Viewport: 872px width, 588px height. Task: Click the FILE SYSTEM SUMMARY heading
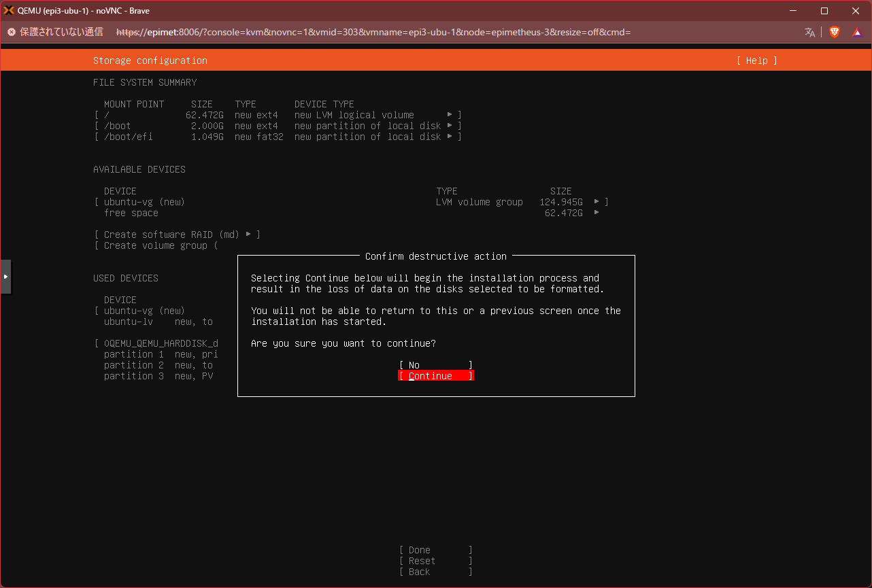[x=145, y=82]
